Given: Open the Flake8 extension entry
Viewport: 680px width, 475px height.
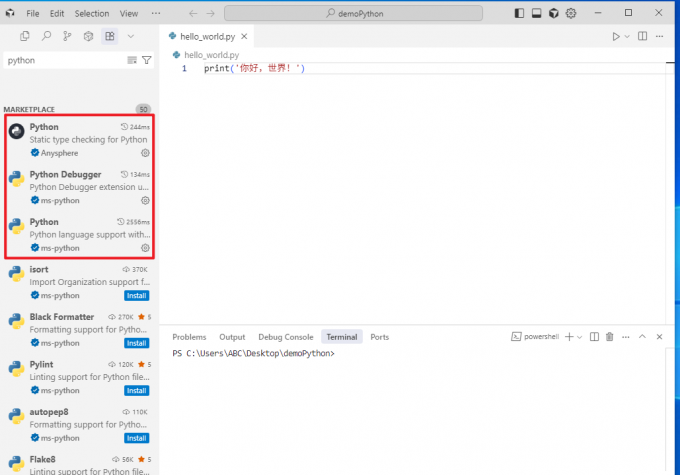Looking at the screenshot, I should click(x=79, y=464).
